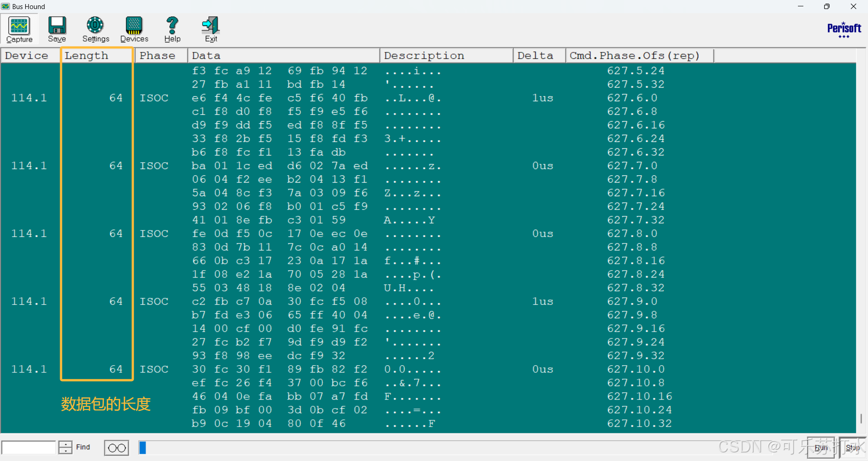Image resolution: width=868 pixels, height=461 pixels.
Task: Click the Find search input field
Action: [x=29, y=447]
